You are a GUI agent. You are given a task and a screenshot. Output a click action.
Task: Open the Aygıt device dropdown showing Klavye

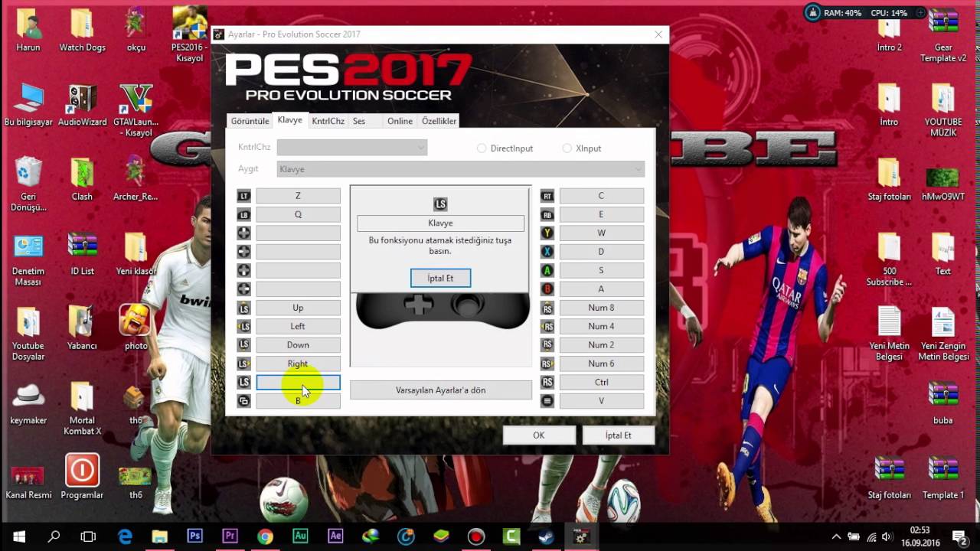point(460,169)
